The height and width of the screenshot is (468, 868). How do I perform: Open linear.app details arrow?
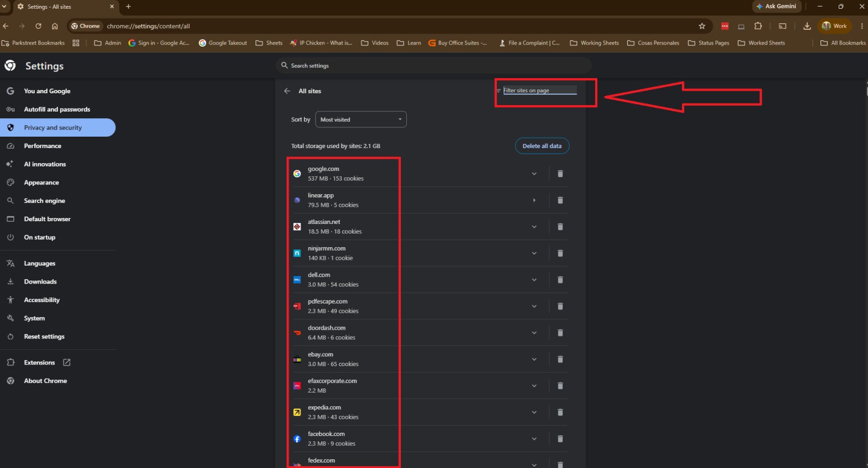[534, 200]
